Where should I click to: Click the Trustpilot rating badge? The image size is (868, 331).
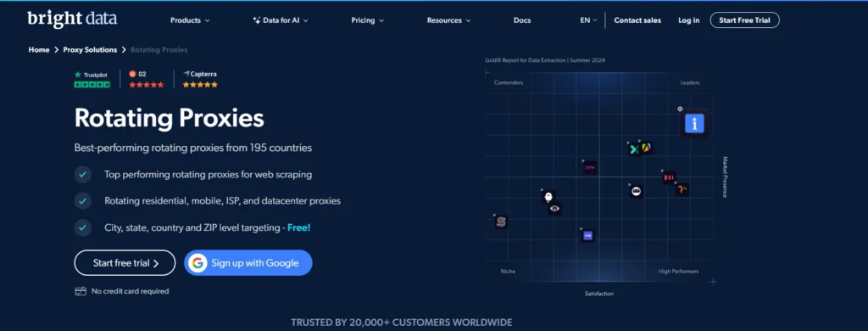click(92, 79)
